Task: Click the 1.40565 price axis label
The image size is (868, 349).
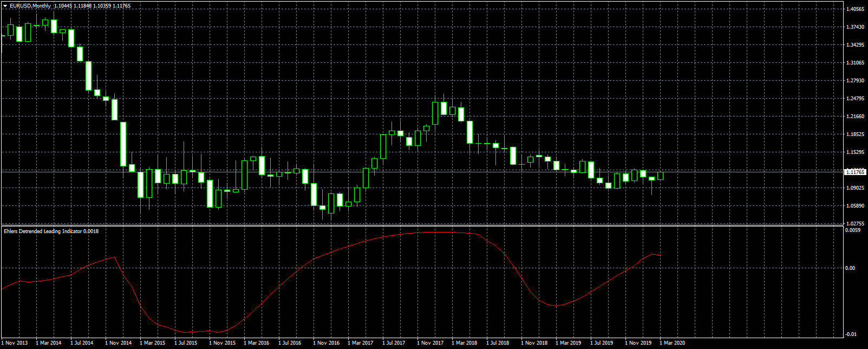Action: (x=855, y=9)
